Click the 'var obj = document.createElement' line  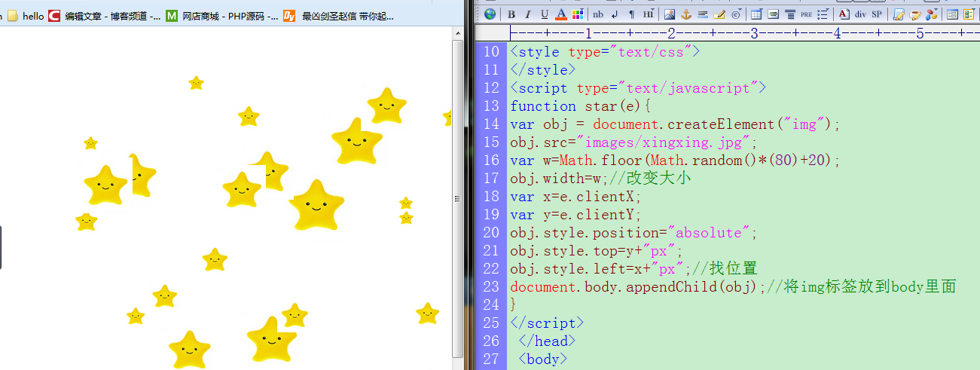pyautogui.click(x=675, y=124)
